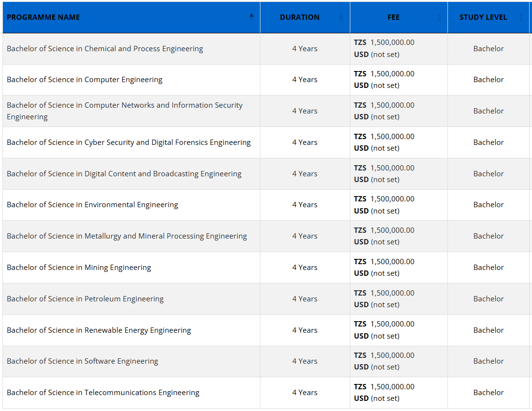Sort by Study Level column arrows
The image size is (532, 411).
pyautogui.click(x=521, y=17)
